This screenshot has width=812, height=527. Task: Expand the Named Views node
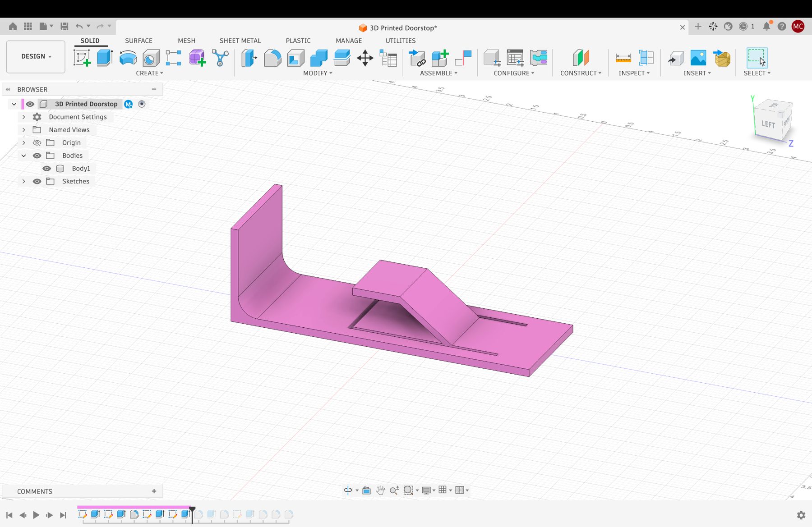(x=23, y=130)
